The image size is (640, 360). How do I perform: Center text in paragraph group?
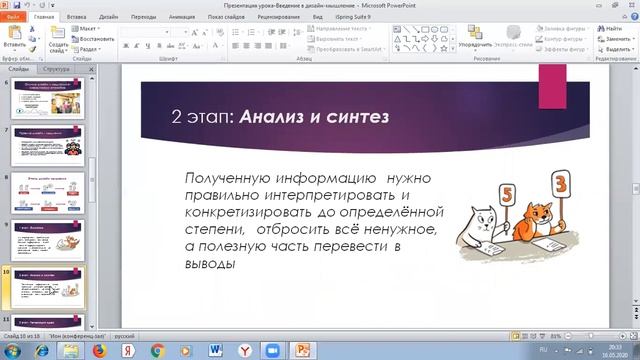pyautogui.click(x=246, y=46)
